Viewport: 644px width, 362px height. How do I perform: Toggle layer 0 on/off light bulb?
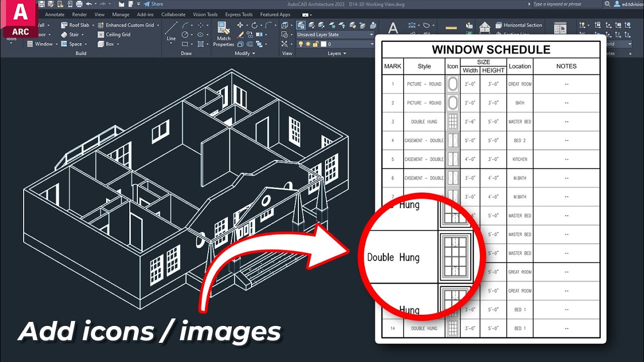(301, 44)
